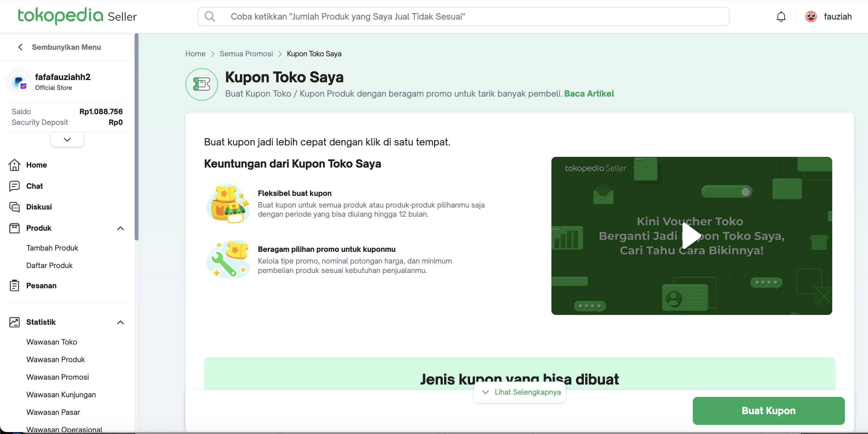Expand Lihat Selengkapnya section
This screenshot has height=434, width=868.
point(519,392)
